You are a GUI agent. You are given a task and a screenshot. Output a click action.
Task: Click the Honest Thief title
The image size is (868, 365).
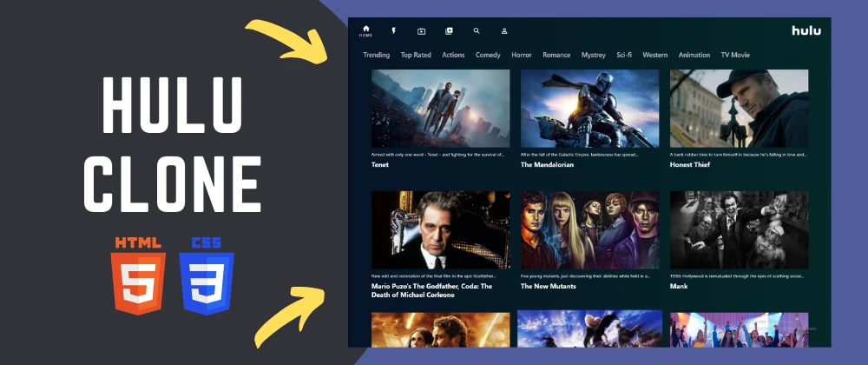(x=690, y=164)
